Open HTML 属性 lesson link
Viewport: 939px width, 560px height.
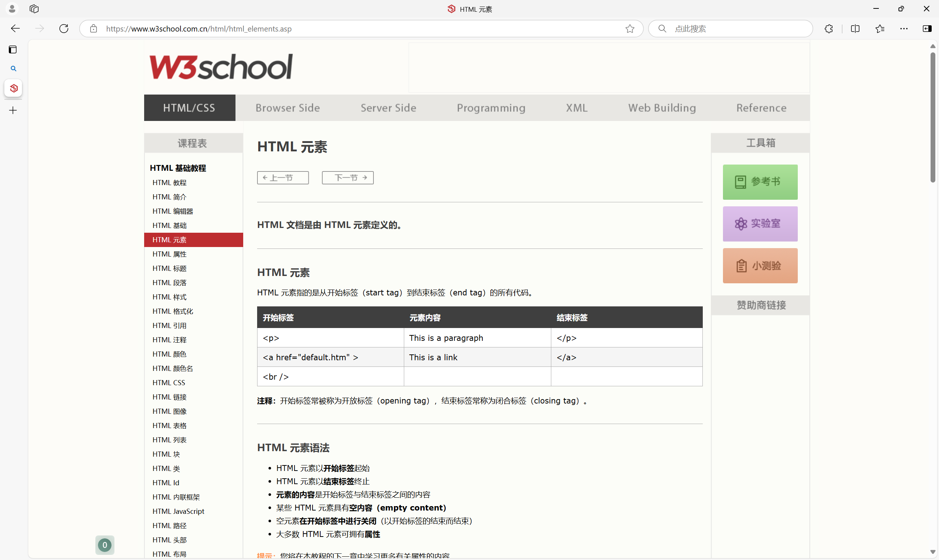pyautogui.click(x=169, y=254)
